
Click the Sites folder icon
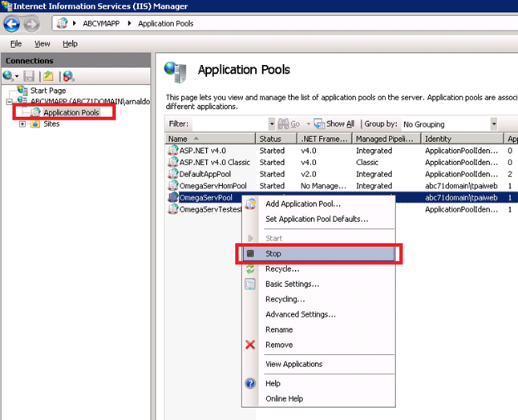point(35,124)
